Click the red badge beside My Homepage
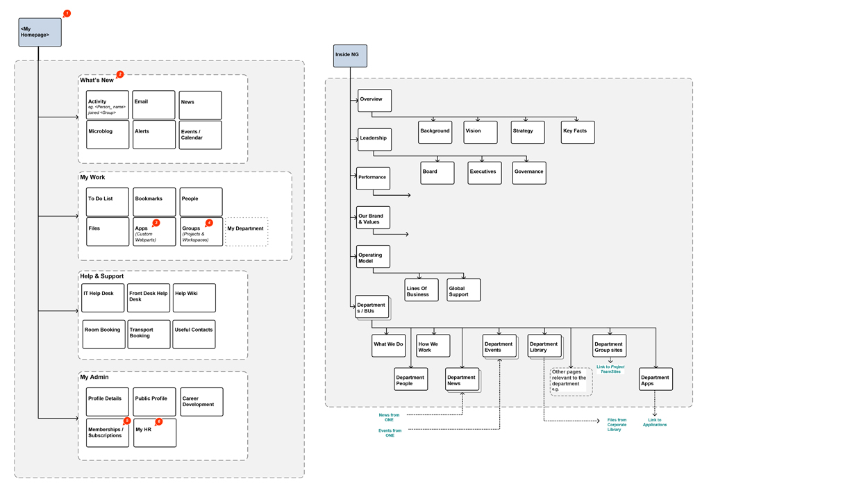This screenshot has width=868, height=488. 67,14
